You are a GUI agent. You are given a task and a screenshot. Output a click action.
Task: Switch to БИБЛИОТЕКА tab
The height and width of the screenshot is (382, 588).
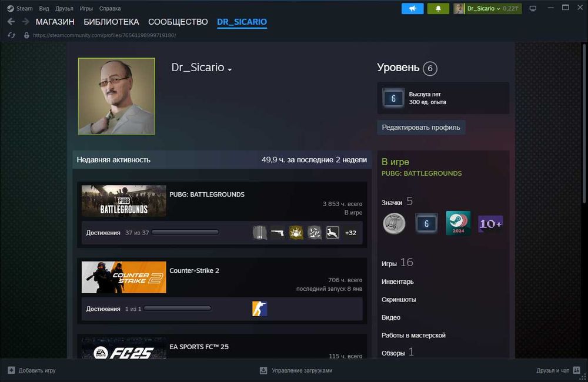point(111,22)
